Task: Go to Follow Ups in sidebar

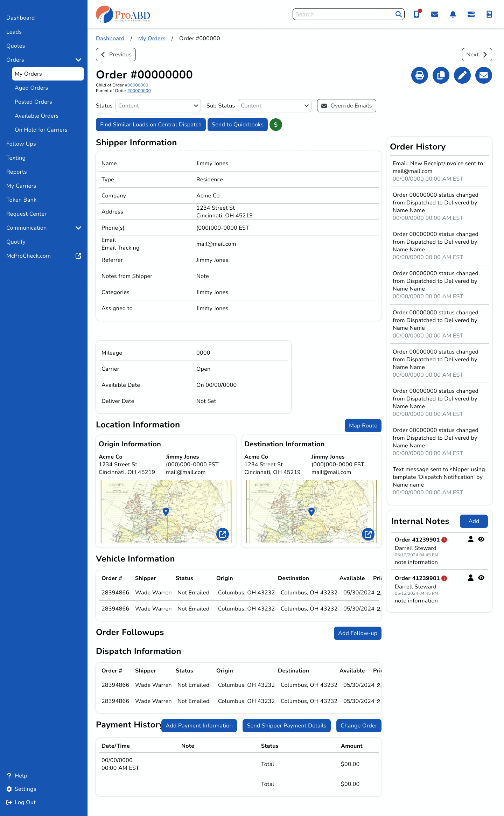Action: coord(21,144)
